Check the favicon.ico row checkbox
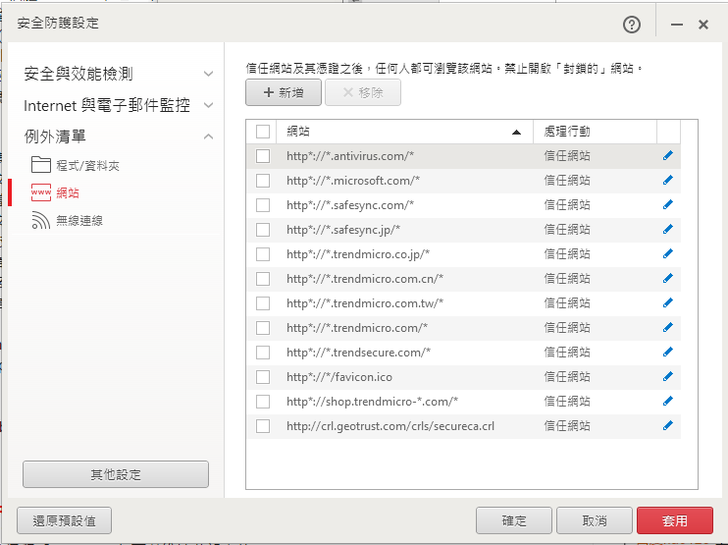The width and height of the screenshot is (728, 545). 263,377
